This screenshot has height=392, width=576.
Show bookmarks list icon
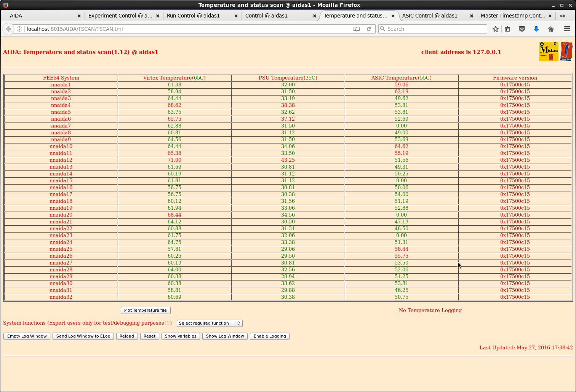[x=507, y=29]
